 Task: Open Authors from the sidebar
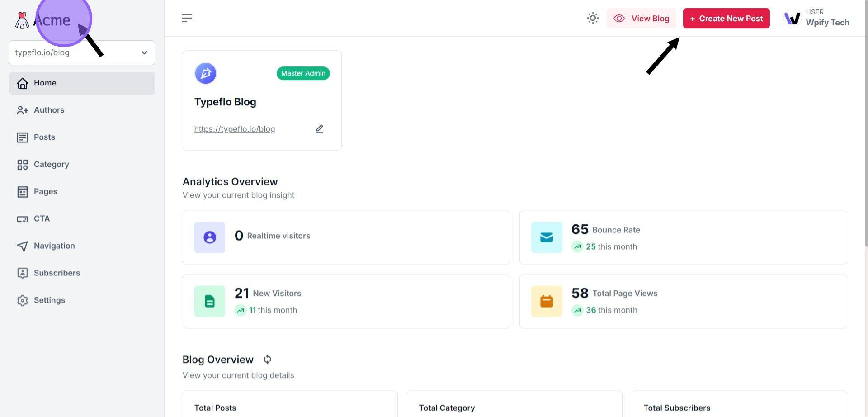click(49, 110)
